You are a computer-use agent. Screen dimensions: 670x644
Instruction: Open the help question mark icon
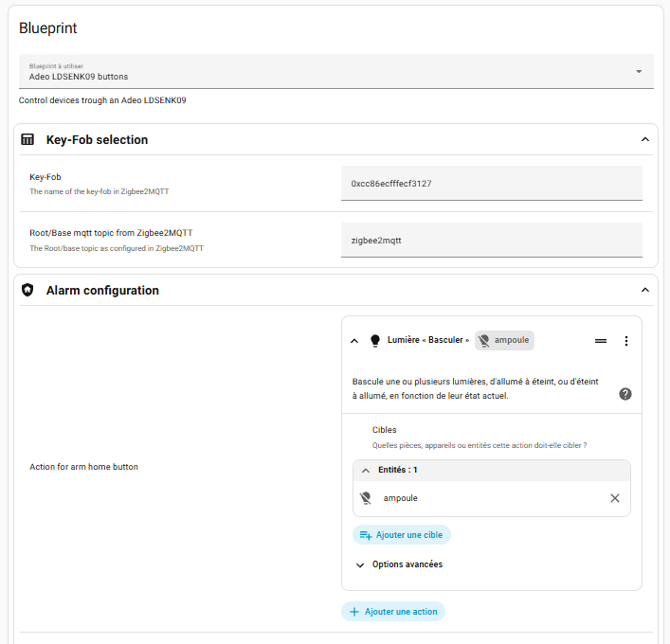[625, 394]
